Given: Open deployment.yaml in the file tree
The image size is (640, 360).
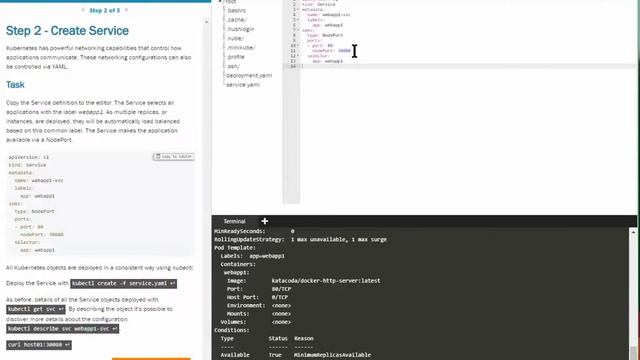Looking at the screenshot, I should 249,76.
